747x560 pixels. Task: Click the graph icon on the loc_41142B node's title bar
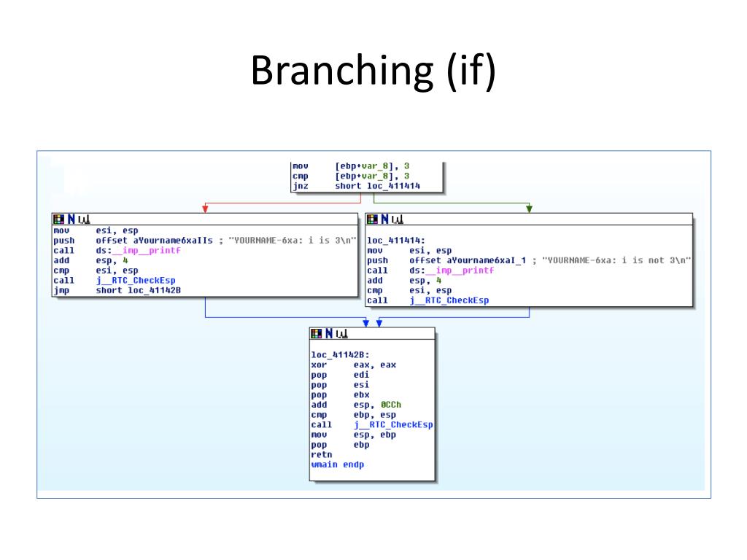(x=341, y=333)
